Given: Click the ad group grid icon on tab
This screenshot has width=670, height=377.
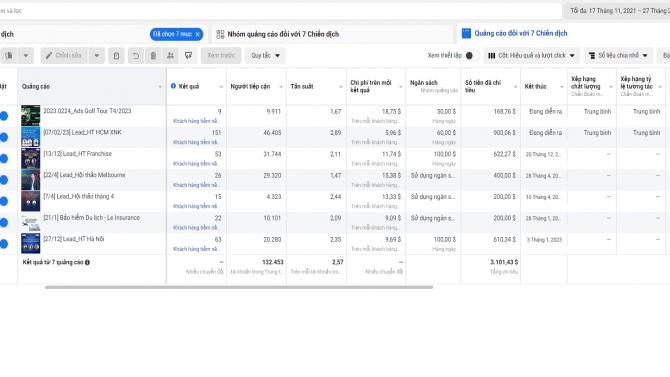Looking at the screenshot, I should click(x=220, y=34).
